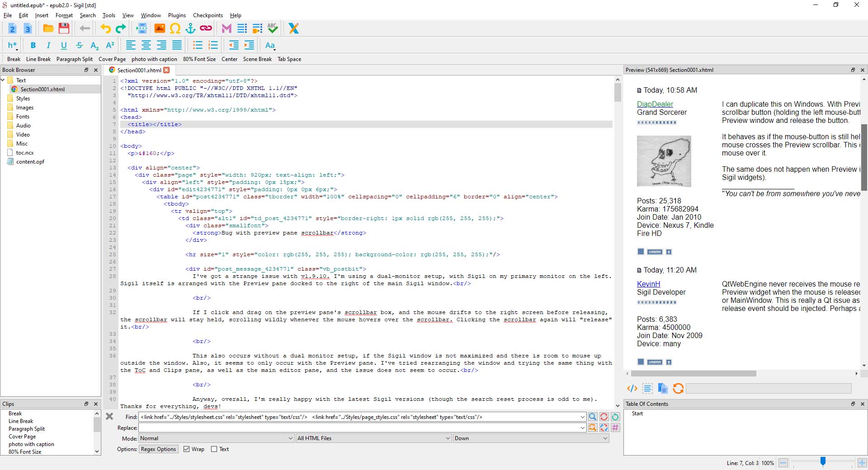Click the orange reload icon in Preview
The image size is (868, 470).
click(678, 388)
